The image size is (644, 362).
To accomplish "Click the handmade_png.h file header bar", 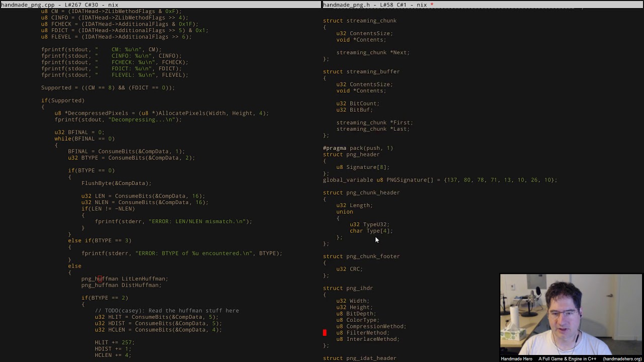I will (x=483, y=5).
